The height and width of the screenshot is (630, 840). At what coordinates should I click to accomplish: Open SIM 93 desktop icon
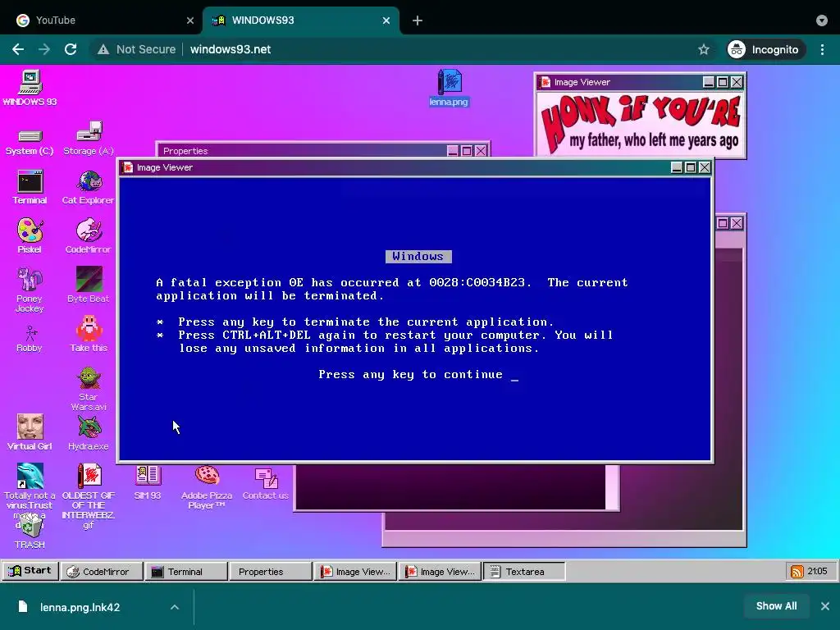[x=148, y=482]
